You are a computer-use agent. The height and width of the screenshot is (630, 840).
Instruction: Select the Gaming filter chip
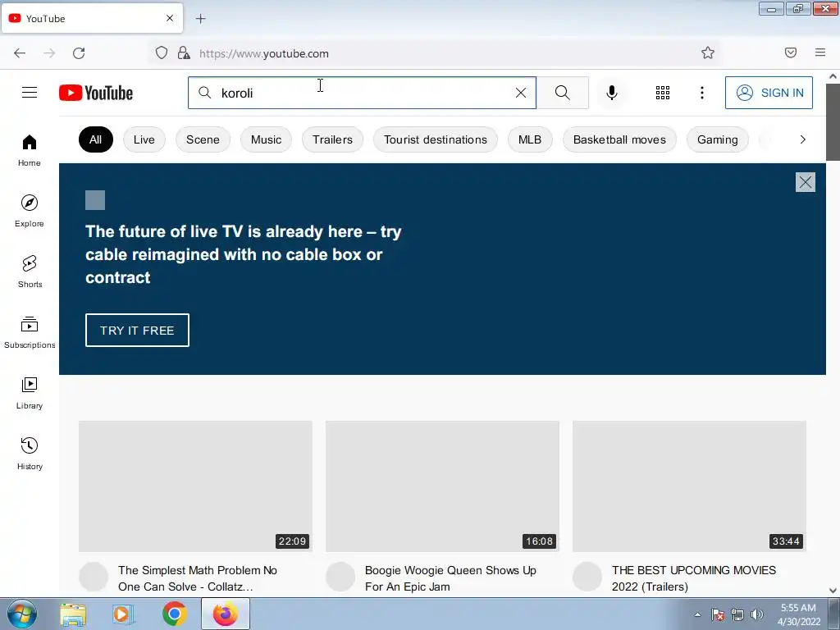click(x=717, y=139)
